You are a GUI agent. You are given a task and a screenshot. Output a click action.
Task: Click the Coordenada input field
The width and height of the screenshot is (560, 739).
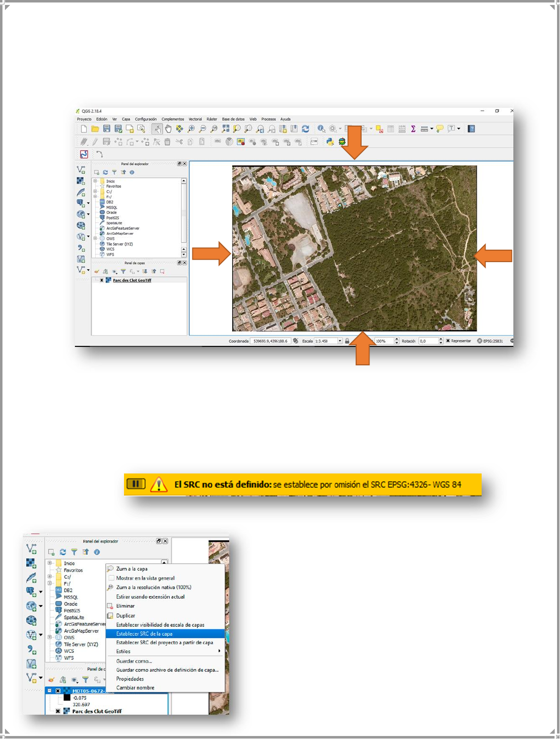pyautogui.click(x=270, y=341)
